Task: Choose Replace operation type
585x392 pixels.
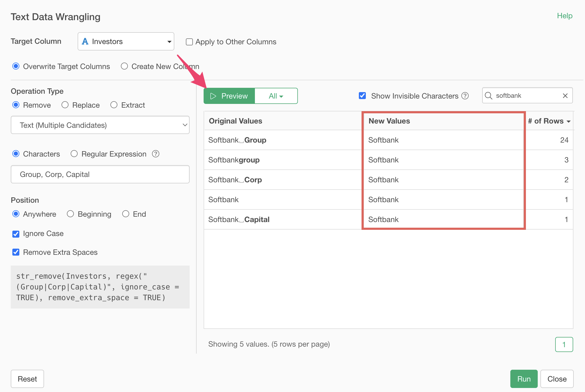Action: tap(65, 105)
